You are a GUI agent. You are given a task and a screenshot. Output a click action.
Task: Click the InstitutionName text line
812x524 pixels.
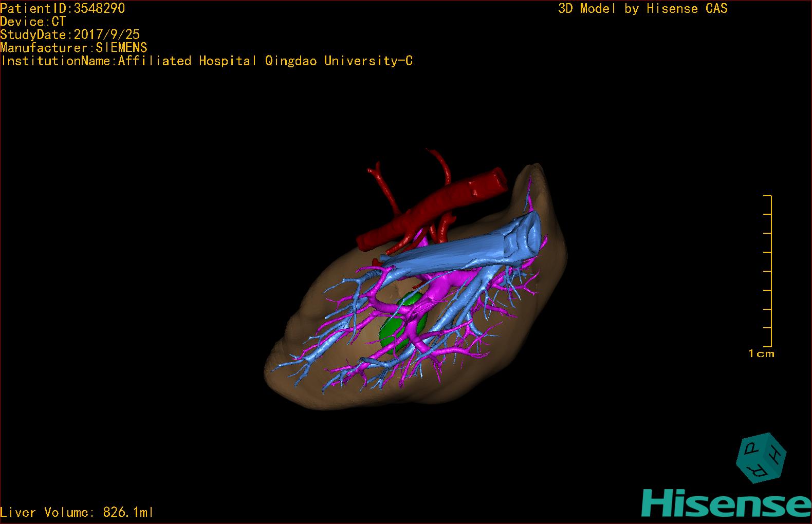(x=207, y=61)
